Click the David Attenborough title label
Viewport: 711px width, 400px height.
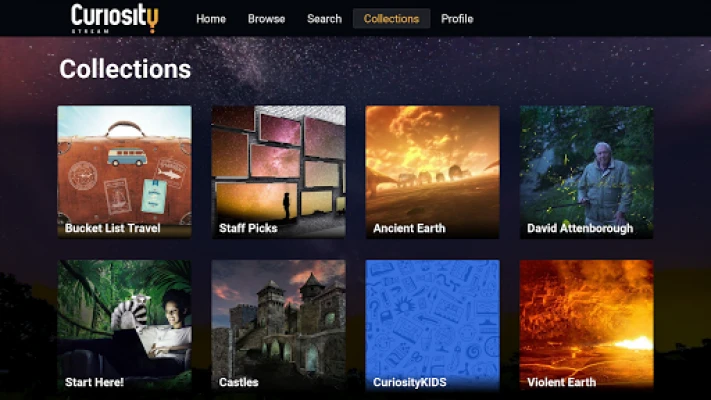click(x=580, y=228)
